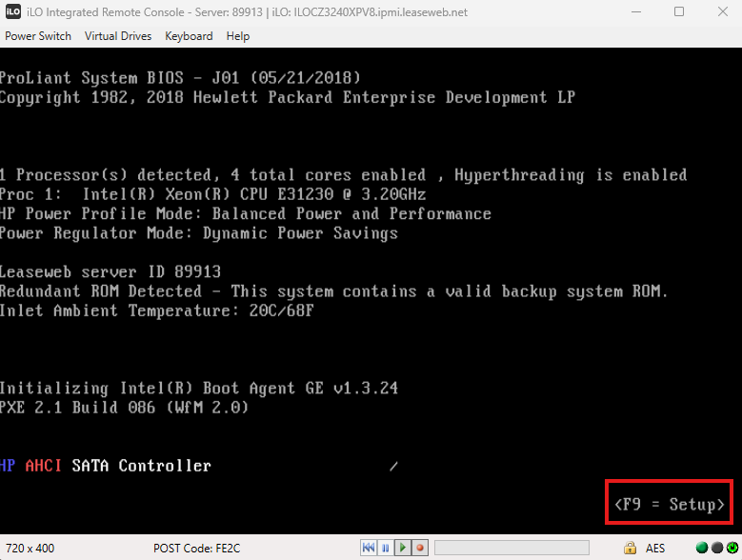Click the F9 = Setup prompt

pos(669,504)
